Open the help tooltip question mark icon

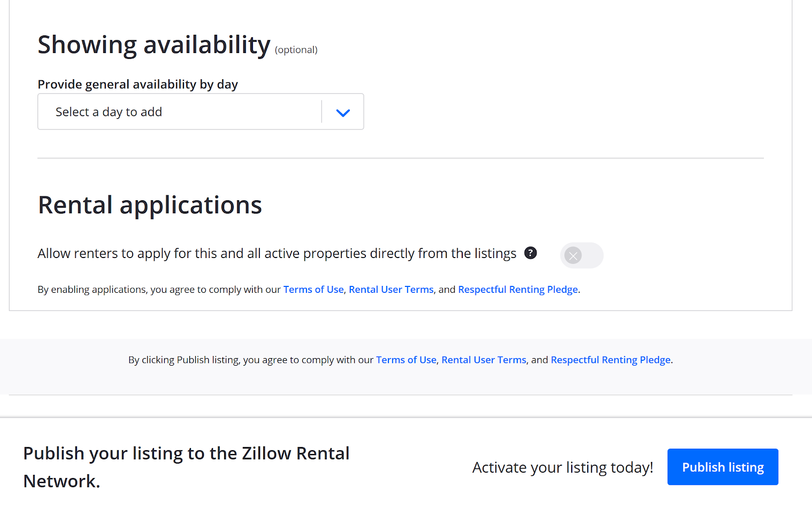click(x=530, y=253)
